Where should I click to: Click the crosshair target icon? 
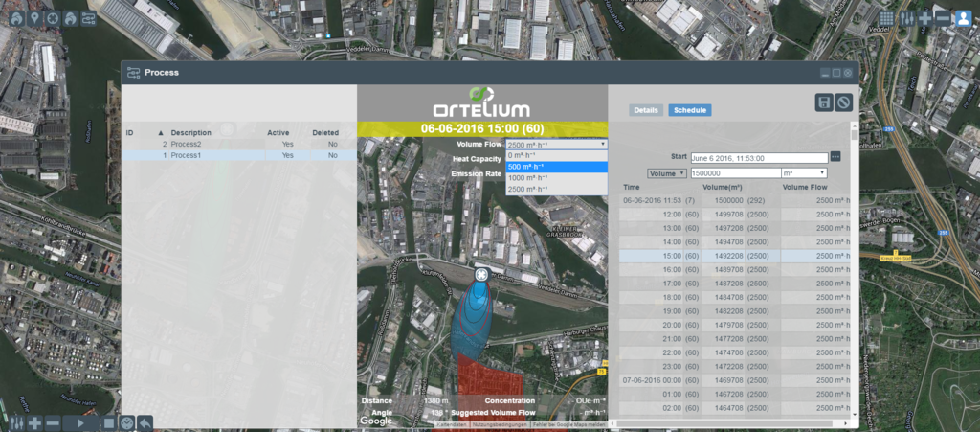[53, 18]
